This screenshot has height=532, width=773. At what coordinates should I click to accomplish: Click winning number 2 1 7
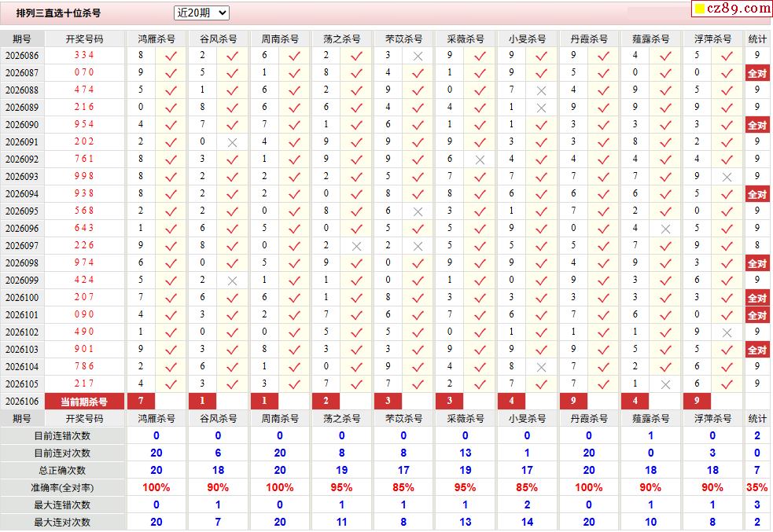click(x=84, y=383)
